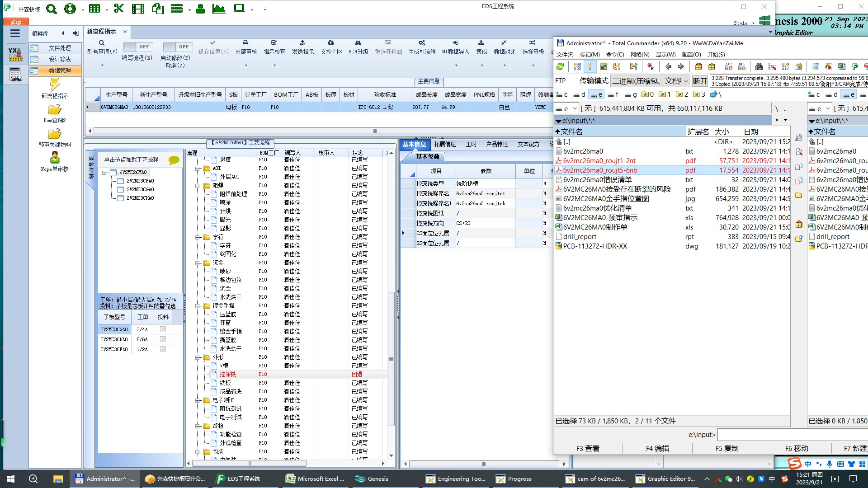Click F5 复制 button
Screen dimensions: 868x488
coord(727,448)
